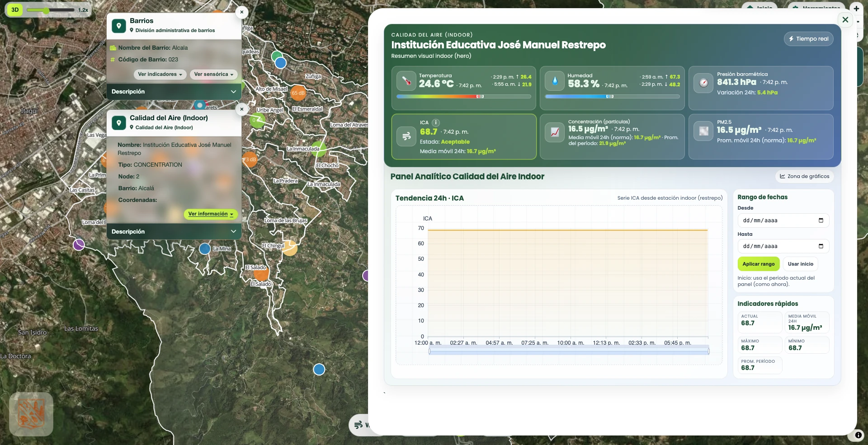
Task: Close the Barrios info card
Action: [x=242, y=12]
